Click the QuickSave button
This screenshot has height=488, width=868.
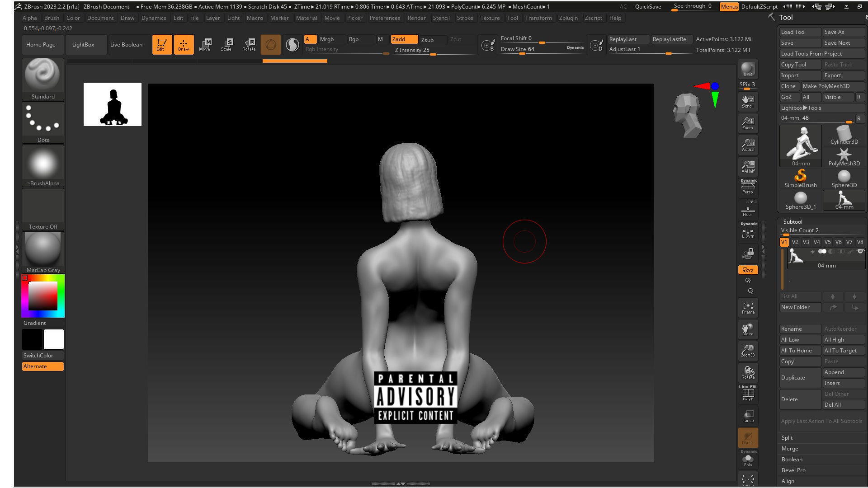pyautogui.click(x=648, y=6)
